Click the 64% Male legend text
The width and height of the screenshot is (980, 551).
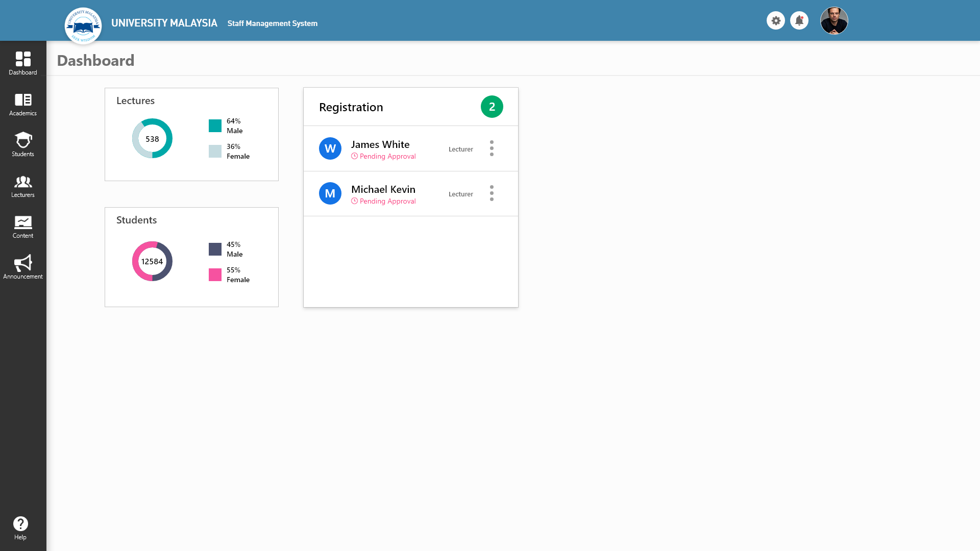(x=234, y=126)
